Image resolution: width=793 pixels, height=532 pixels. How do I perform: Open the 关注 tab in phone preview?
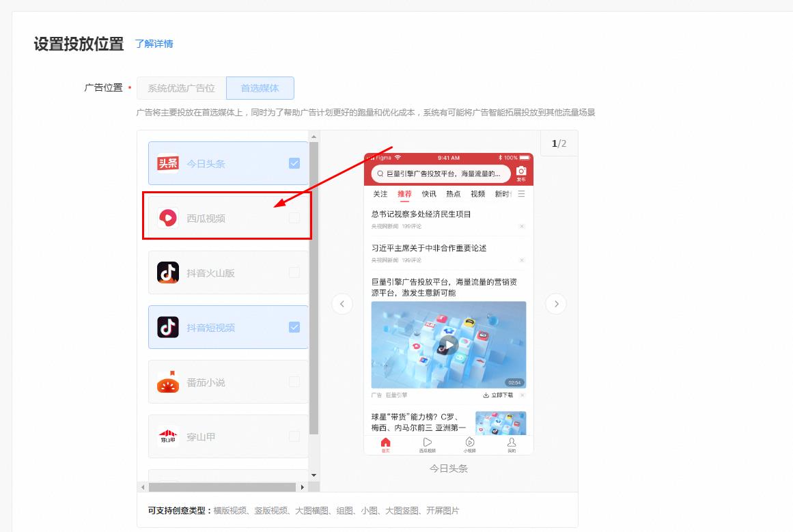380,194
